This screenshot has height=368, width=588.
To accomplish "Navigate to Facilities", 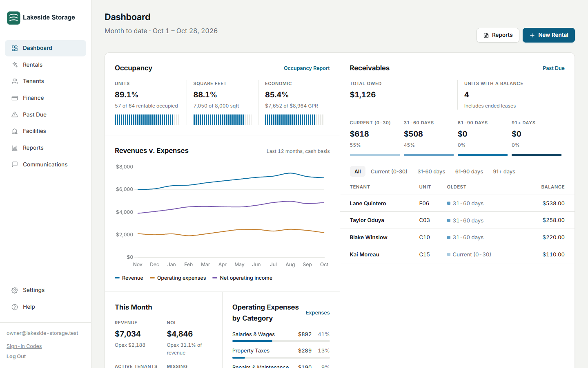I will 45,131.
